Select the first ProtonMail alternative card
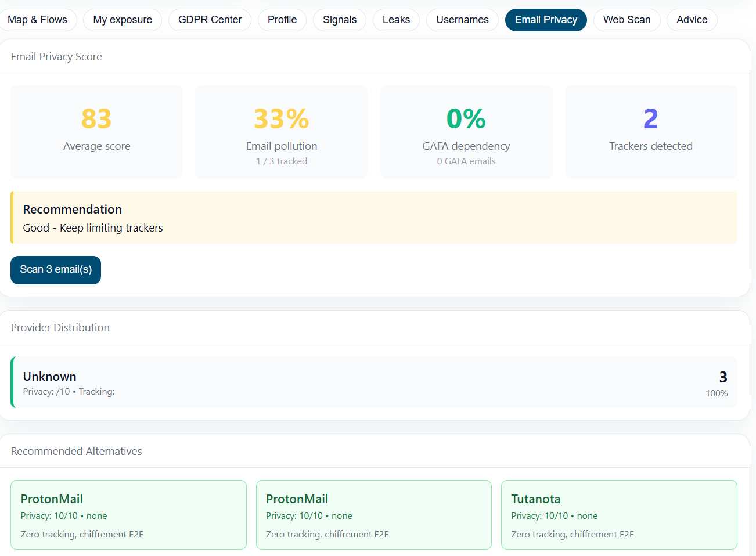 tap(128, 515)
